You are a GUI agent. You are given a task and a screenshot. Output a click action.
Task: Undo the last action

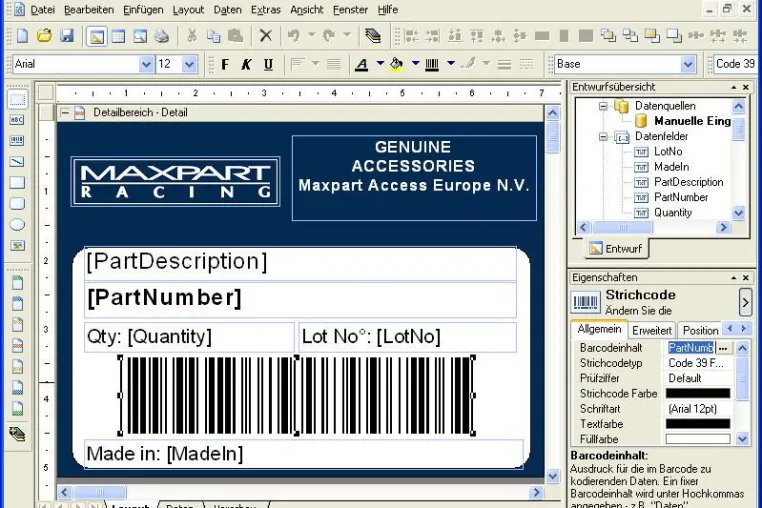coord(294,35)
